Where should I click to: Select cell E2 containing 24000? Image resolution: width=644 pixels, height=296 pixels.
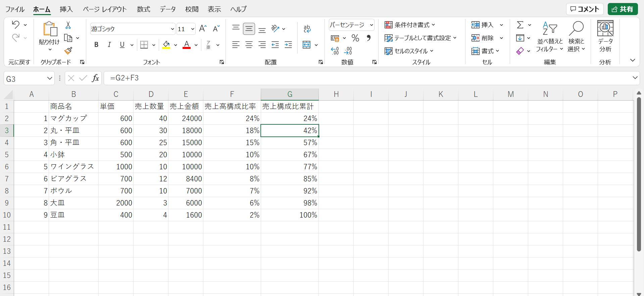[186, 119]
